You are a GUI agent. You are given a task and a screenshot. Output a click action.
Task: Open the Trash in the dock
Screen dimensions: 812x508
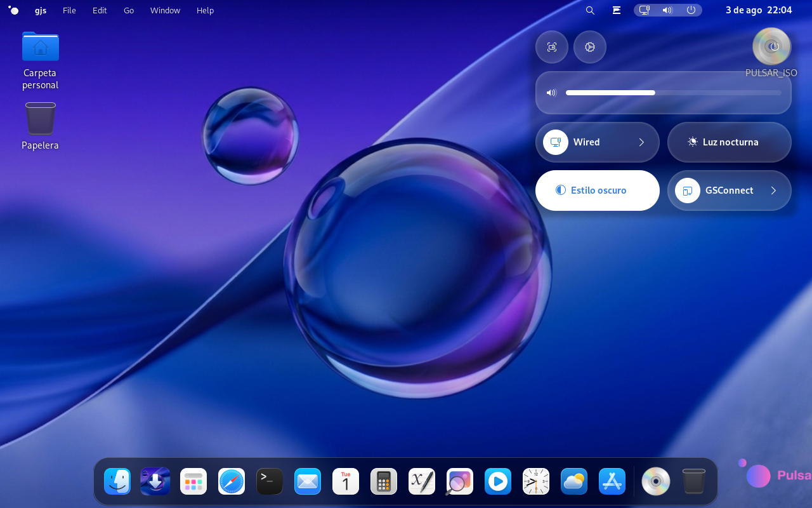[x=694, y=481]
